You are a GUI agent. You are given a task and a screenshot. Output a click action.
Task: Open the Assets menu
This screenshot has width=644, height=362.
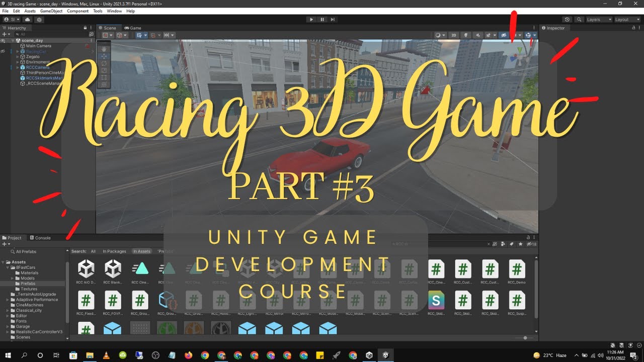[x=30, y=11]
